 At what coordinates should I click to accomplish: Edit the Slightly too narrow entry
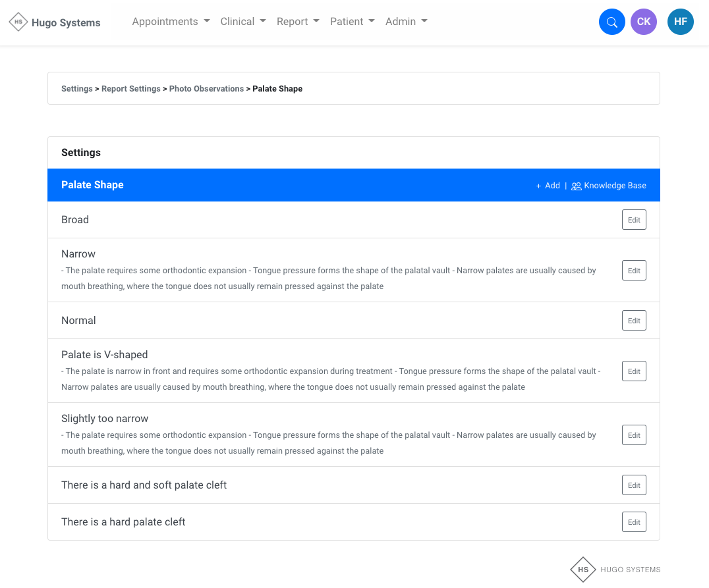click(x=634, y=435)
